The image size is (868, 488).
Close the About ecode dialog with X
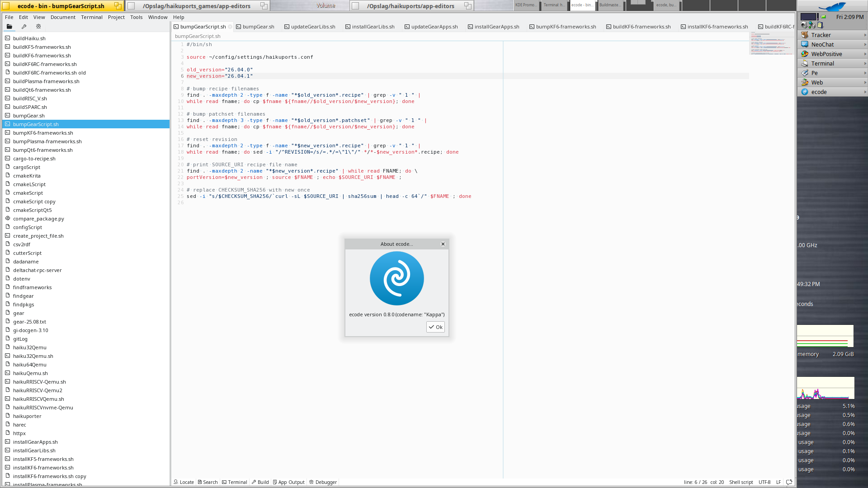[443, 244]
